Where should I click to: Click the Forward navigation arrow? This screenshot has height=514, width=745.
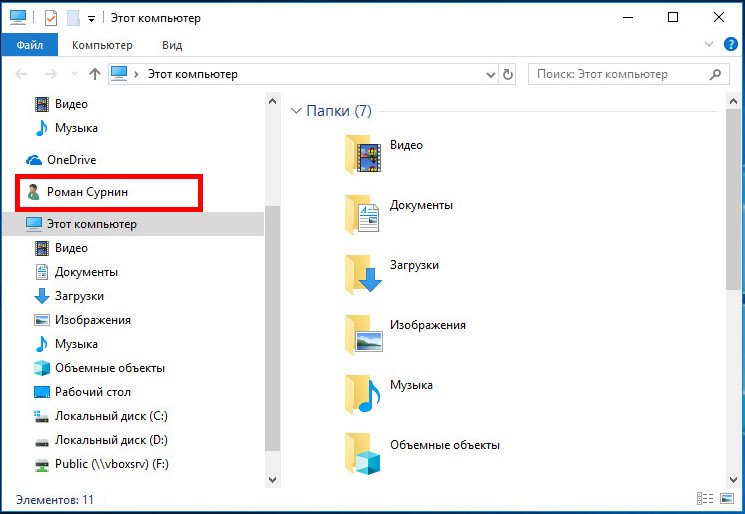[x=50, y=74]
